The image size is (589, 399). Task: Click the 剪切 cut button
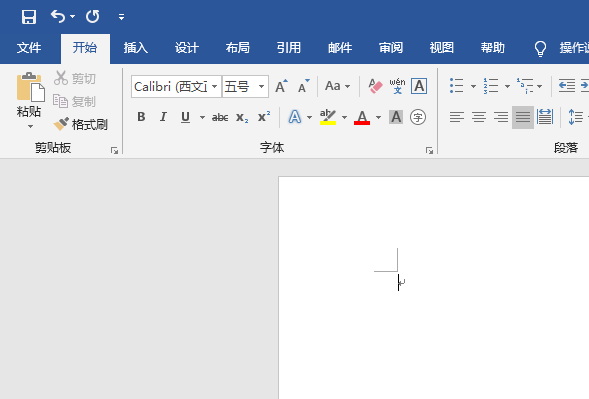point(75,78)
